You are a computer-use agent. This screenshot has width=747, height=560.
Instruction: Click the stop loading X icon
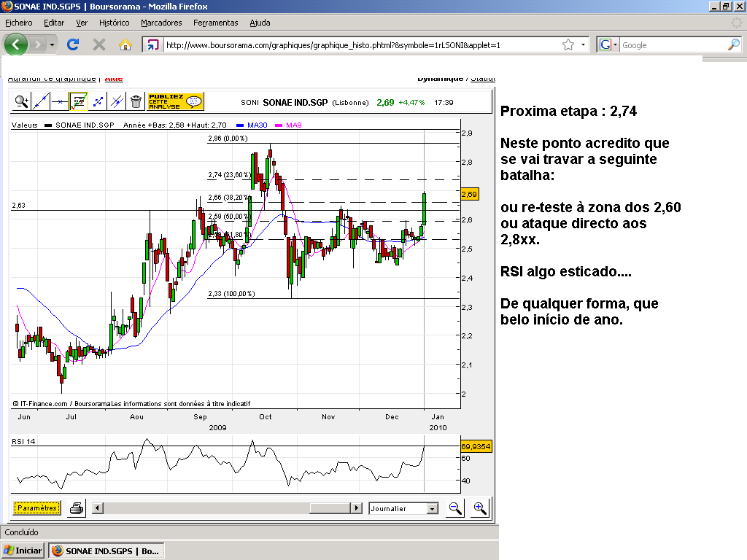pyautogui.click(x=99, y=44)
